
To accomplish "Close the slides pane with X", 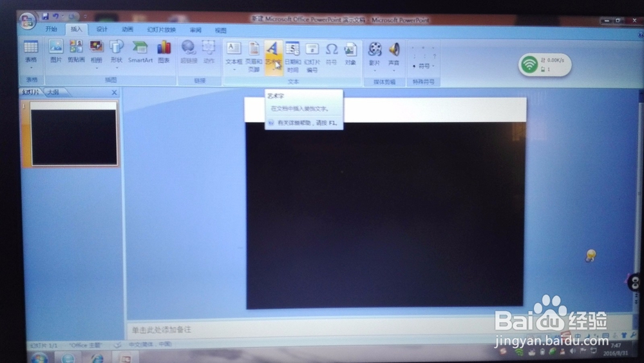I will (x=114, y=92).
